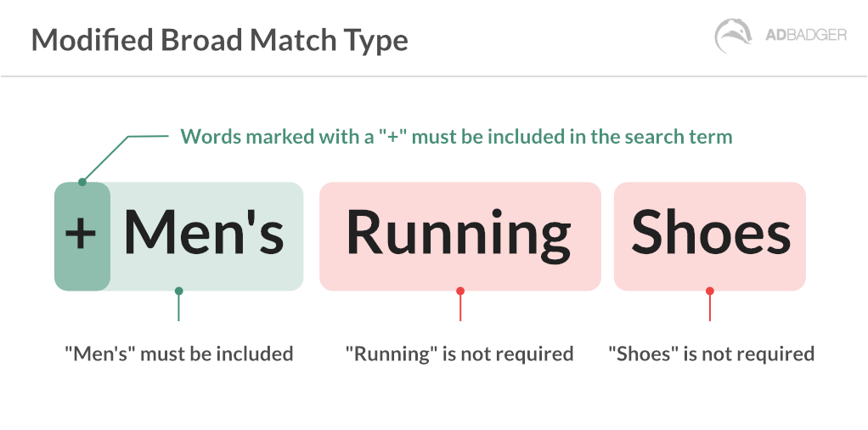Screen dimensions: 868x430
Task: Click the pink "Running" keyword box
Action: click(459, 235)
